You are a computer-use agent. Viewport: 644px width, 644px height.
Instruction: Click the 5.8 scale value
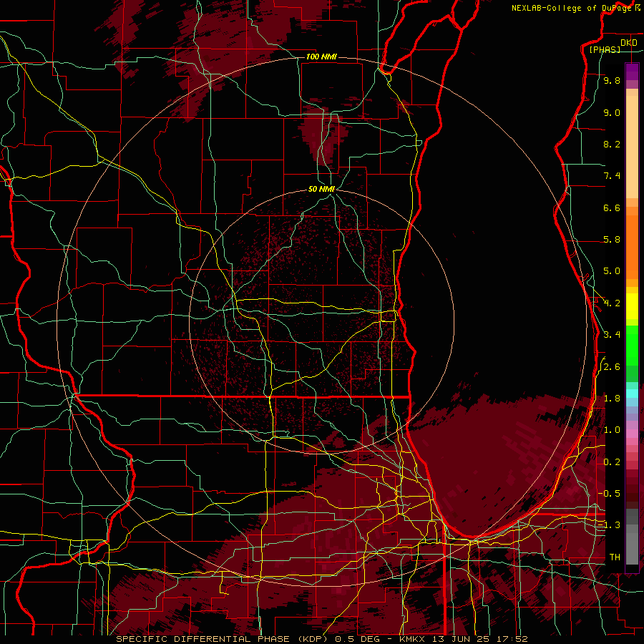coord(612,240)
